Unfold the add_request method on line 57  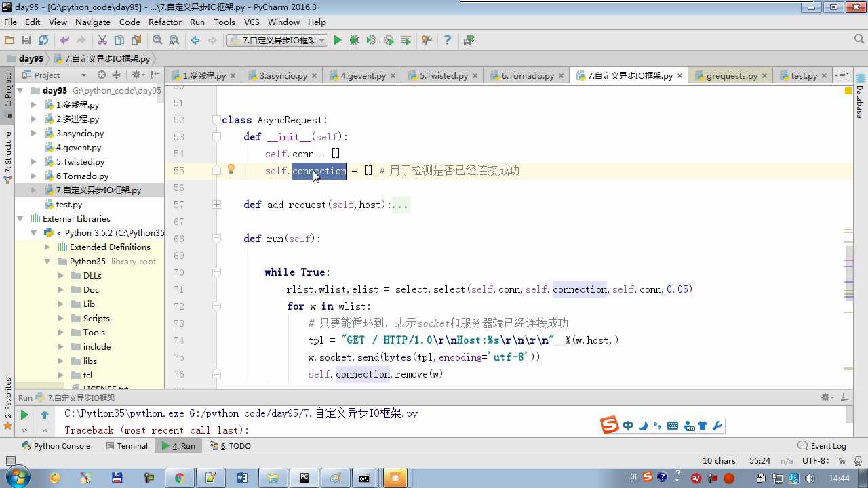pos(216,204)
